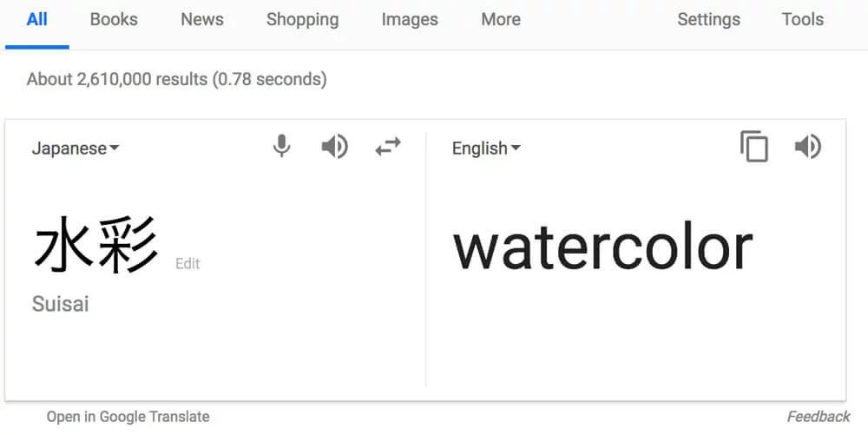Click the translated word watercolor

(603, 249)
